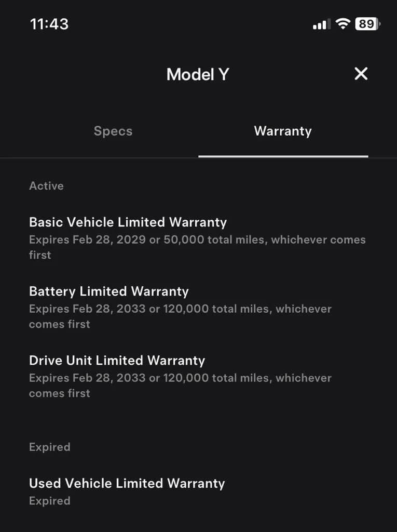Close the Model Y details screen
Viewport: 397px width, 532px height.
361,74
